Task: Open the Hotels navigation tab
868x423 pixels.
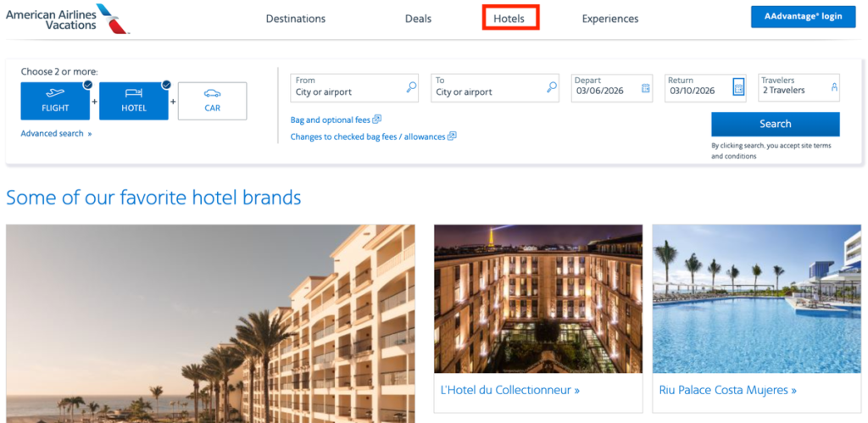Action: click(509, 19)
